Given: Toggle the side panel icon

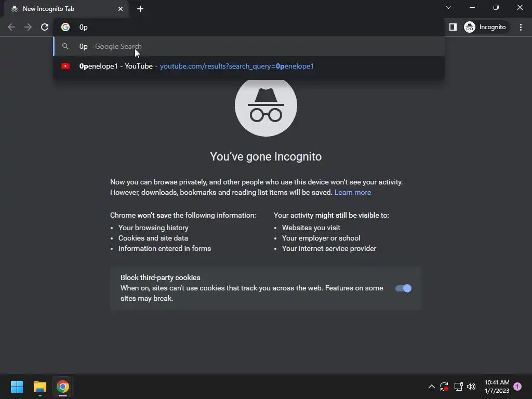Looking at the screenshot, I should tap(453, 27).
